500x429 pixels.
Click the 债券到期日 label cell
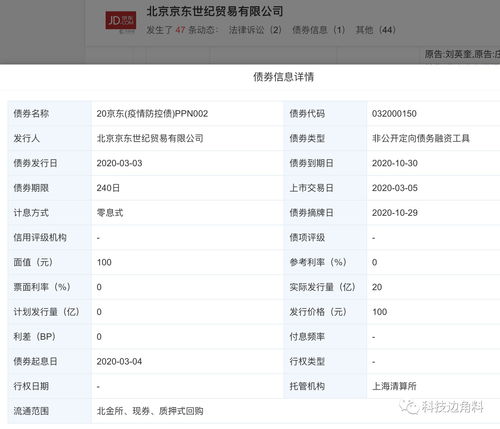[325, 163]
